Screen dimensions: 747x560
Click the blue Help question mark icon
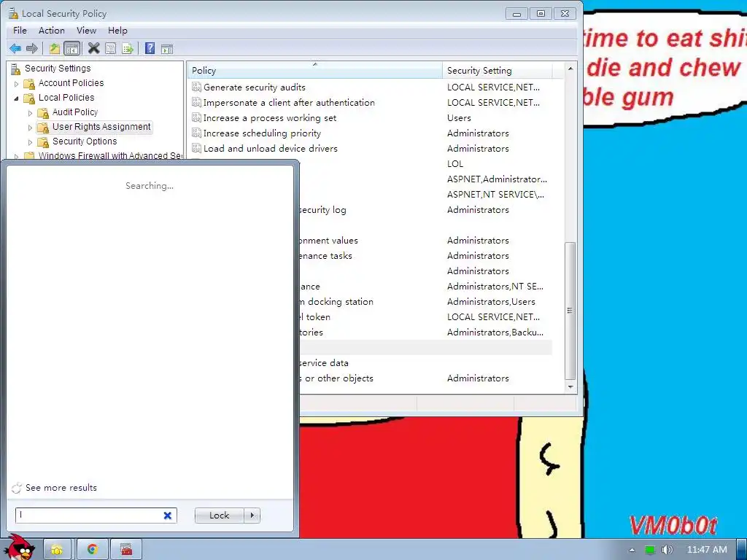[x=150, y=49]
